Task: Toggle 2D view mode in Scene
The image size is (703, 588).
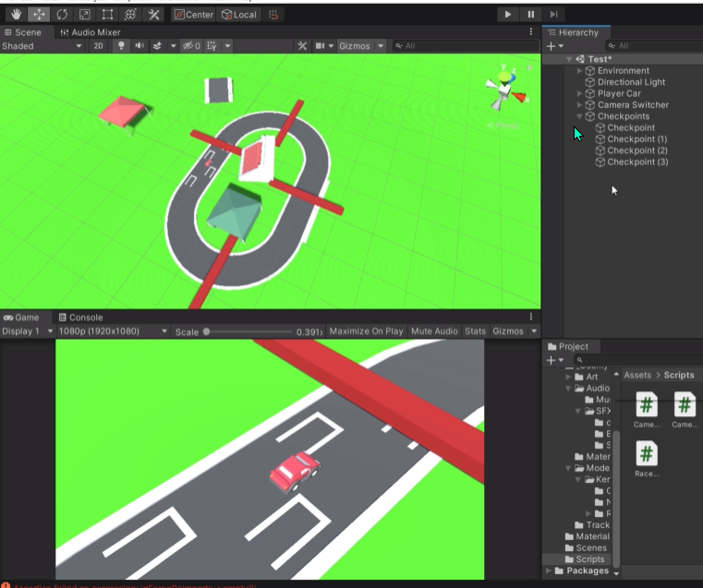Action: click(98, 45)
